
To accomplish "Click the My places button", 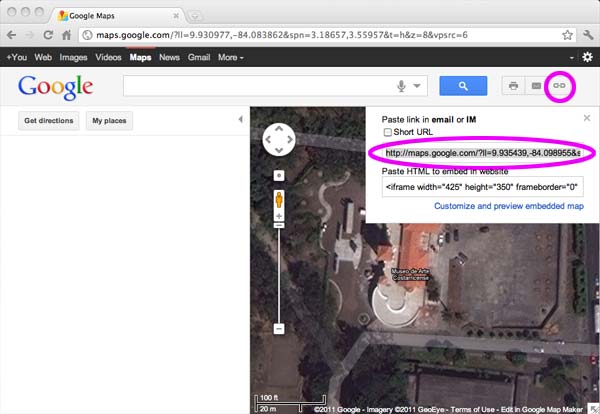I will click(x=109, y=121).
